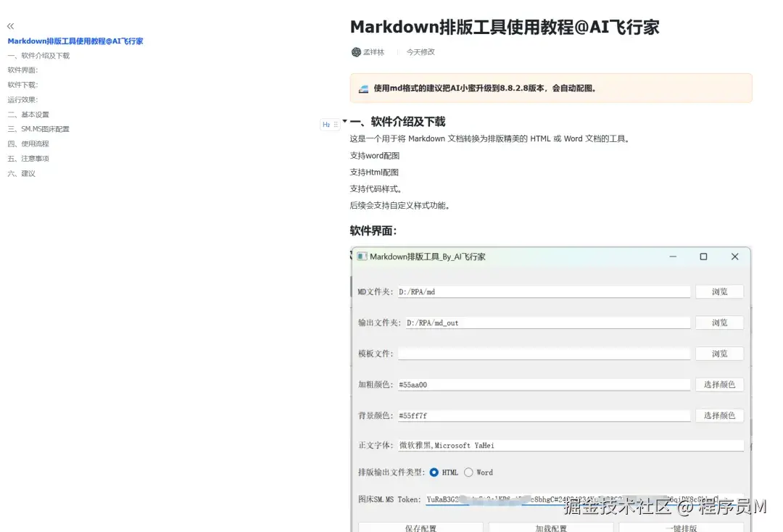Viewport: 783px width, 532px height.
Task: Go to outline item 六、建议
Action: pyautogui.click(x=22, y=173)
